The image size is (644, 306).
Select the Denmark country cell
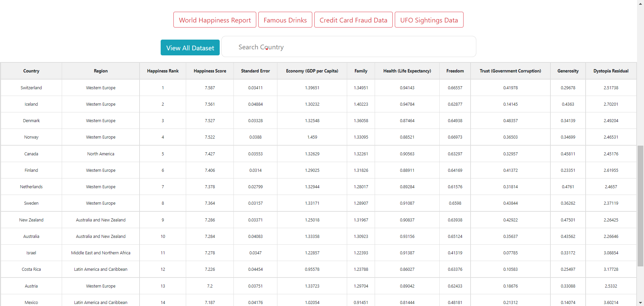[x=31, y=120]
